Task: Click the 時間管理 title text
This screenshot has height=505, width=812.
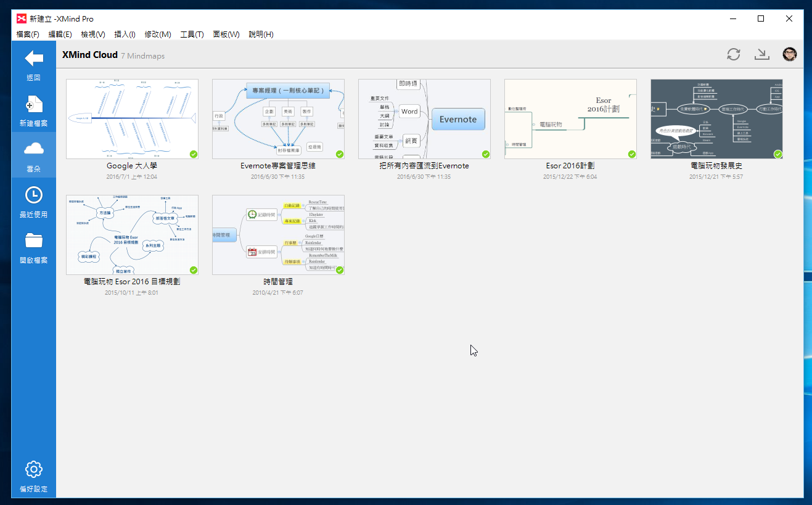Action: pyautogui.click(x=278, y=282)
